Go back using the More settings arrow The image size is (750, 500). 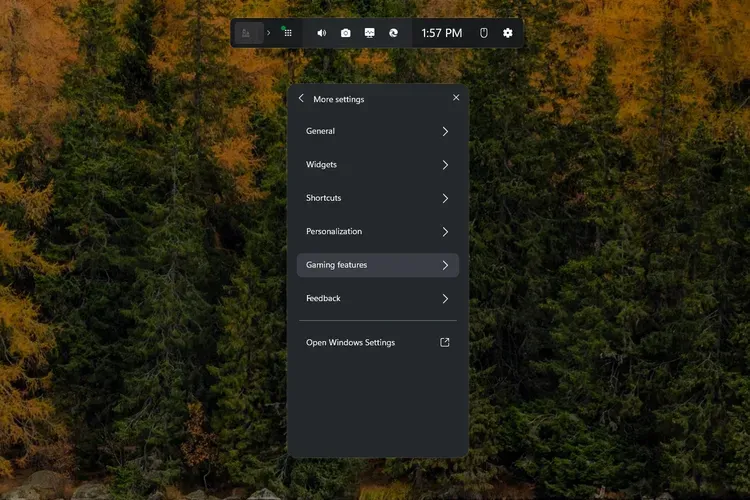301,98
